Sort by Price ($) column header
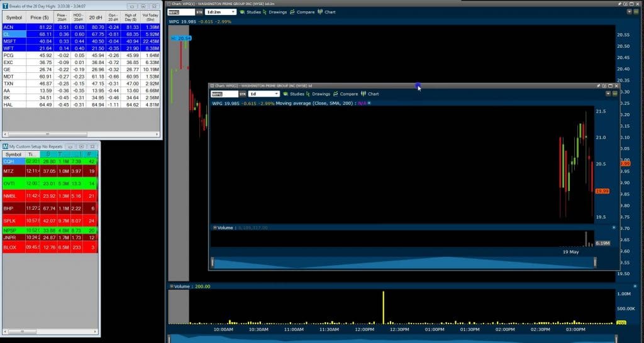644x343 pixels. 40,17
